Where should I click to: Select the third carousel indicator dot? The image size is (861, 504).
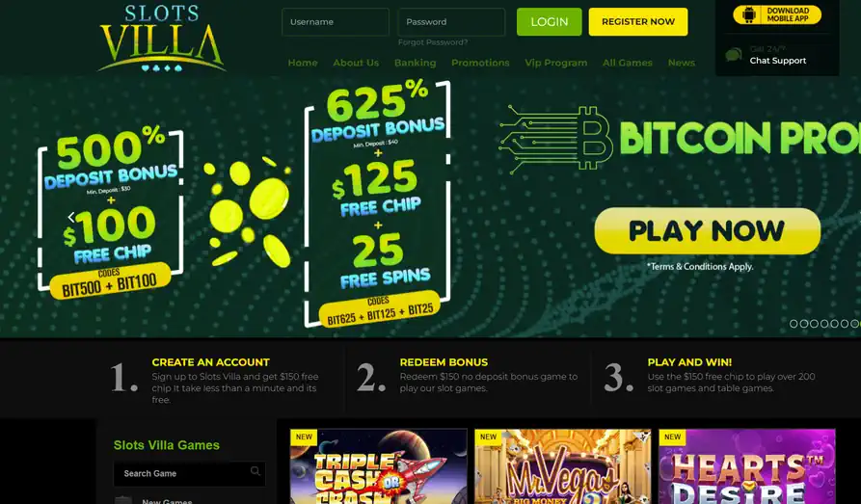tap(814, 324)
